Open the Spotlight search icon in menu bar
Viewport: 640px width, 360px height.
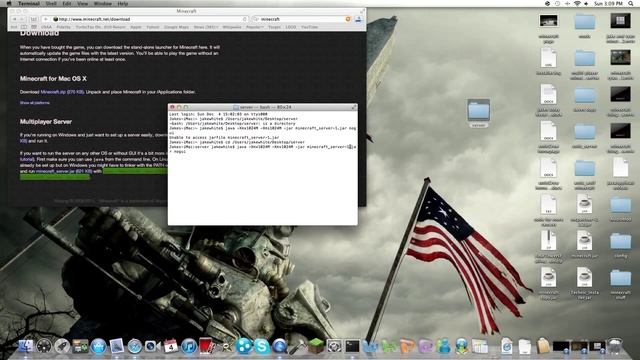(x=631, y=3)
